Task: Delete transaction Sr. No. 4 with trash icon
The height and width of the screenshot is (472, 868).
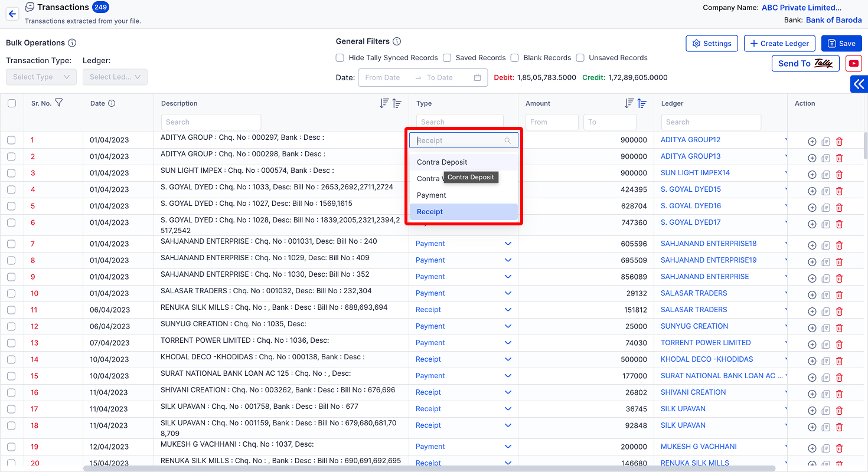Action: point(839,191)
